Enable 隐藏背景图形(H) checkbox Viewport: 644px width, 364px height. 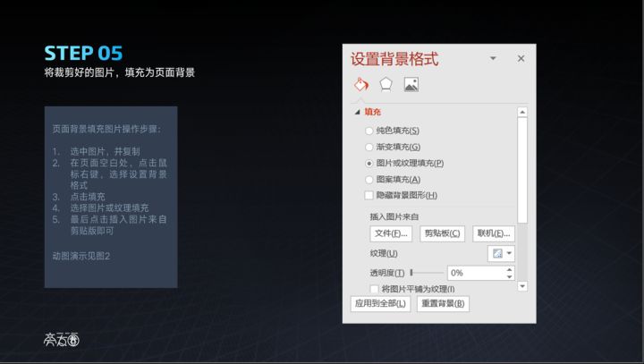[x=369, y=195]
